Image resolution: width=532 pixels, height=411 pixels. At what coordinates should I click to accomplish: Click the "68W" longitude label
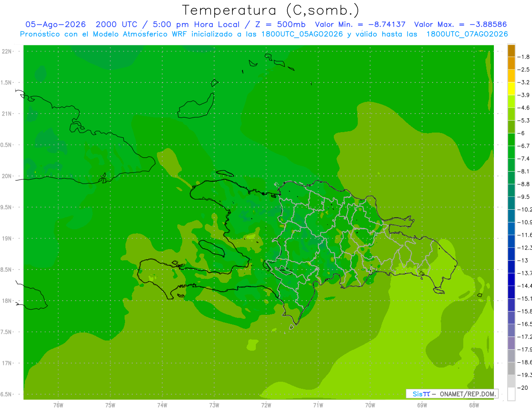click(x=474, y=405)
